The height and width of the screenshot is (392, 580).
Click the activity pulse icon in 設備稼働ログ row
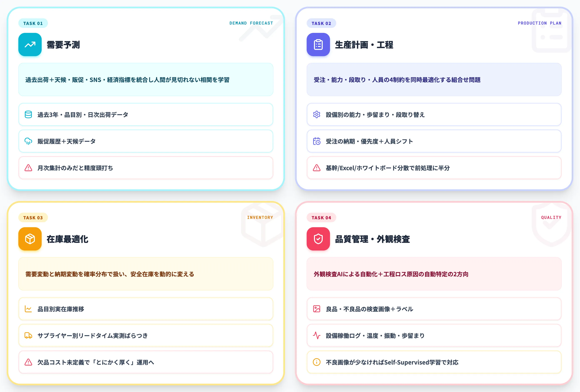(x=316, y=335)
